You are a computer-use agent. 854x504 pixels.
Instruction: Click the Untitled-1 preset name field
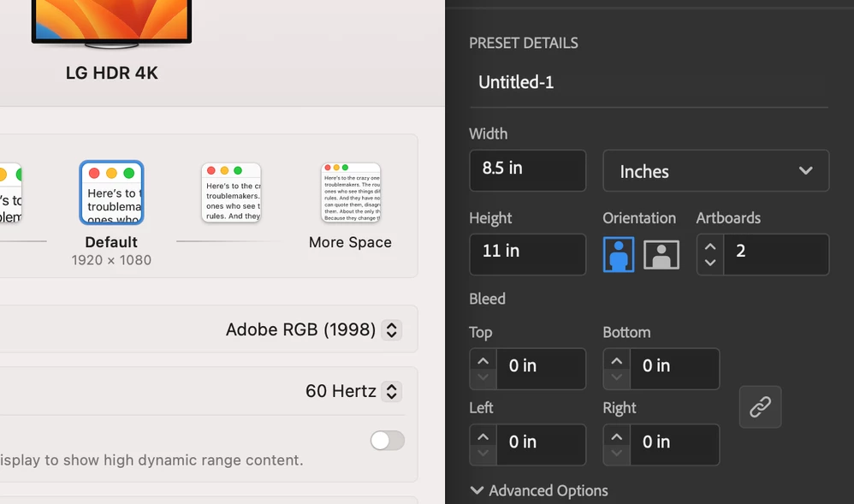(649, 82)
